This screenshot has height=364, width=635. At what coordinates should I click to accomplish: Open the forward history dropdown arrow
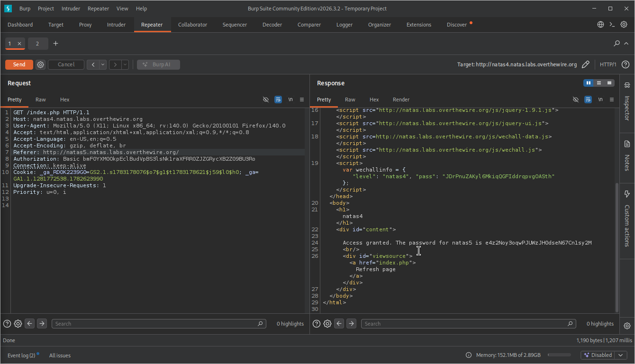click(x=125, y=64)
